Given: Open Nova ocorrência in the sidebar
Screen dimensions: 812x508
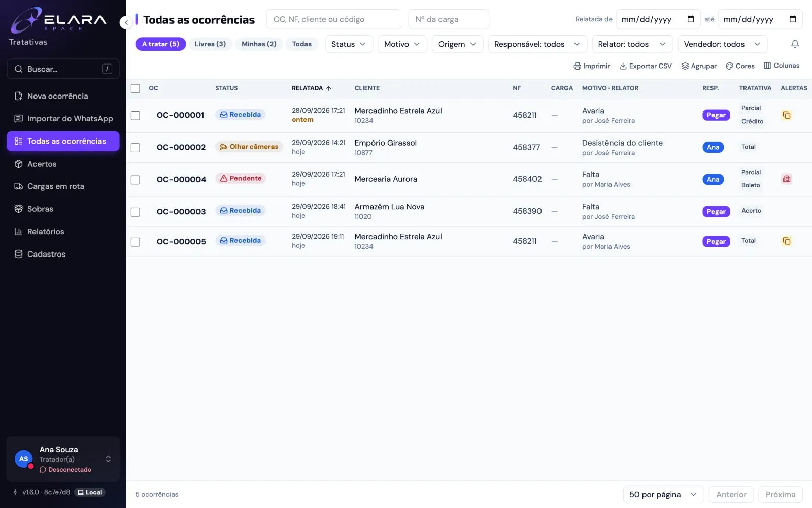Looking at the screenshot, I should [x=63, y=96].
